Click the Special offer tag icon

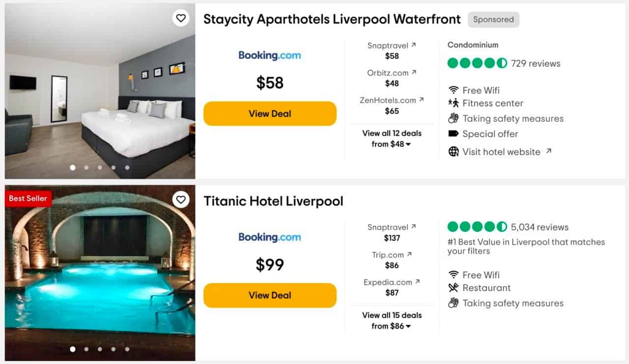click(x=454, y=134)
